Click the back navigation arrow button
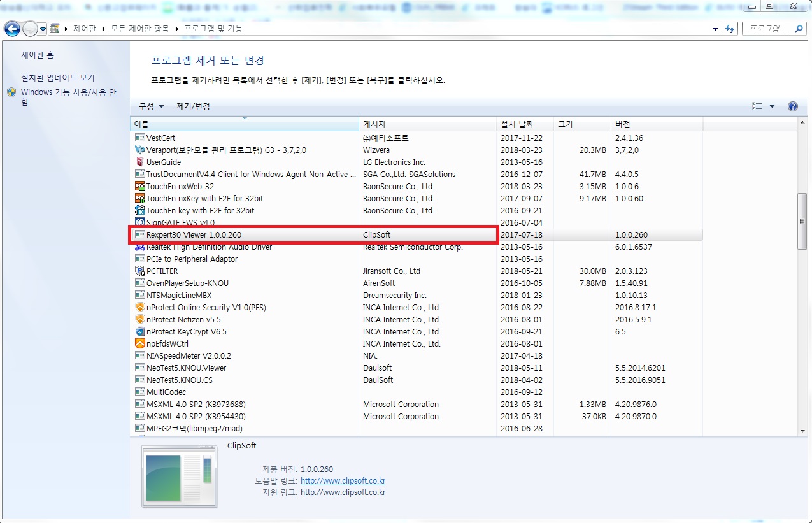 pos(12,29)
